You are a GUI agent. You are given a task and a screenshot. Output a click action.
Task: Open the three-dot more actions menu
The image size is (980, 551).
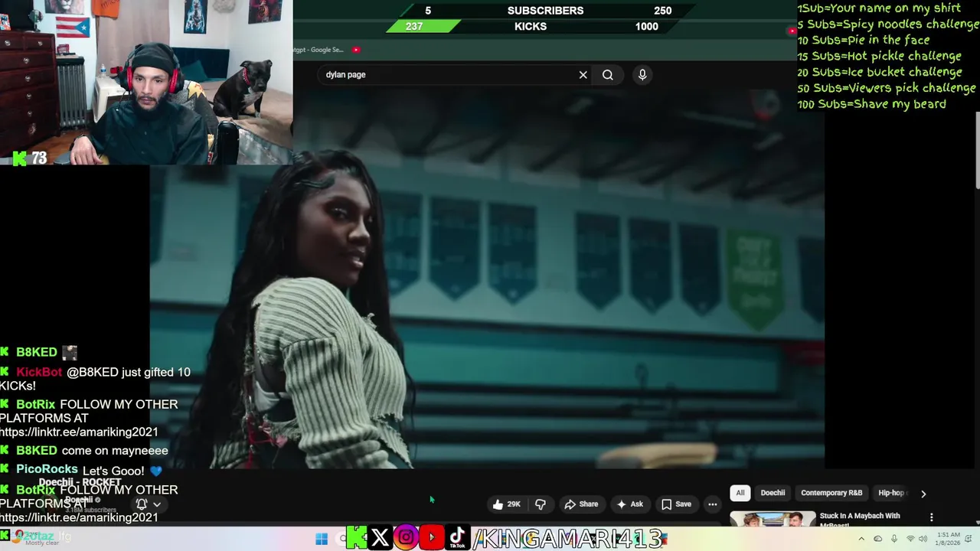pos(713,504)
